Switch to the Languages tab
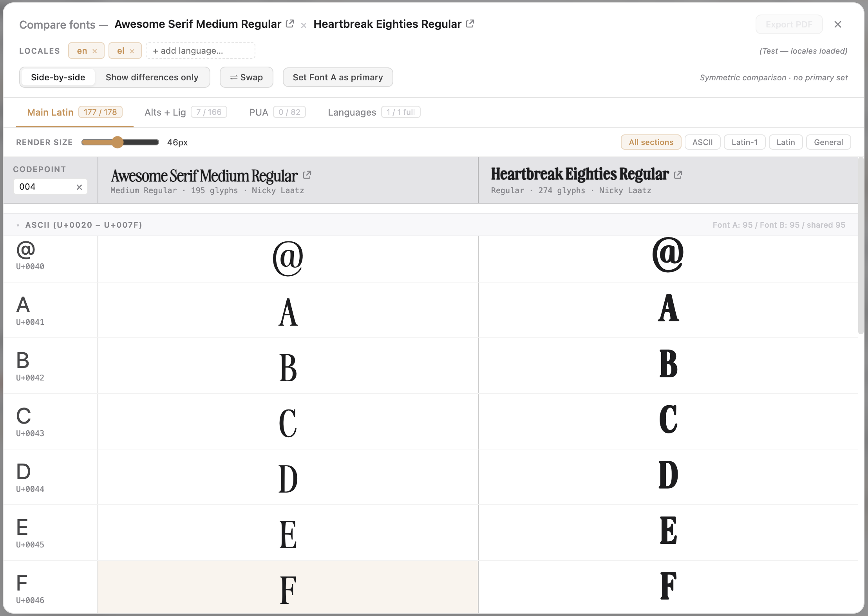This screenshot has width=868, height=616. click(x=374, y=112)
